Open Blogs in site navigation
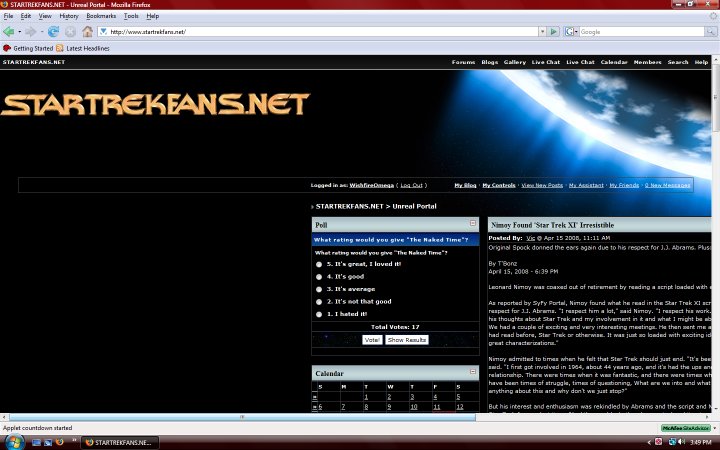720x450 pixels. tap(489, 62)
